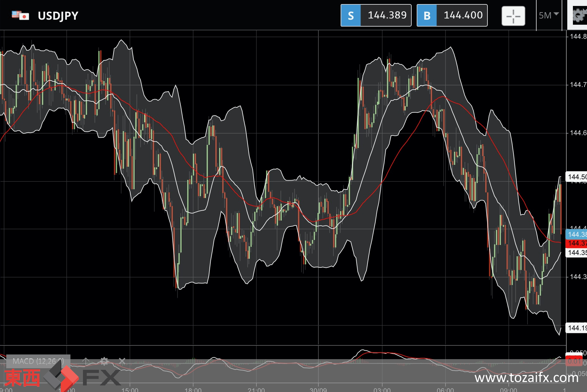This screenshot has width=587, height=392.
Task: Move MACD indicator up with arrow icon
Action: coord(85,361)
